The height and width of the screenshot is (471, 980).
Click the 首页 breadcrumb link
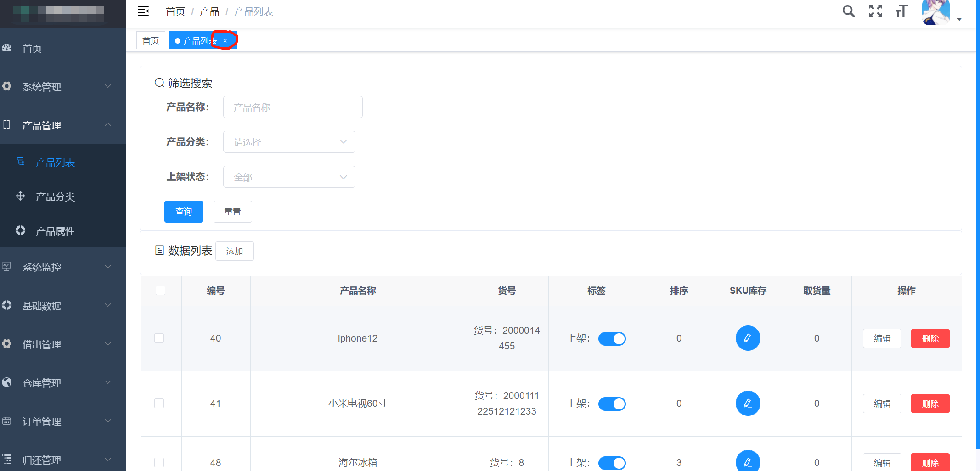pos(175,11)
